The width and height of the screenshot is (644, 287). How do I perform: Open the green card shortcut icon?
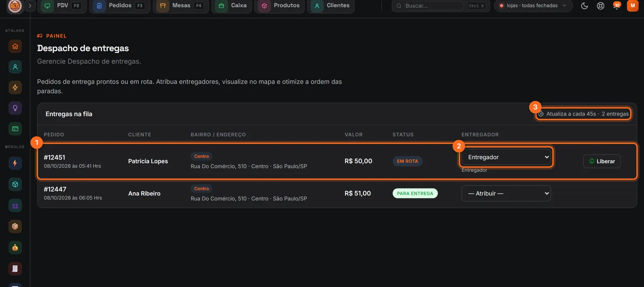[15, 129]
